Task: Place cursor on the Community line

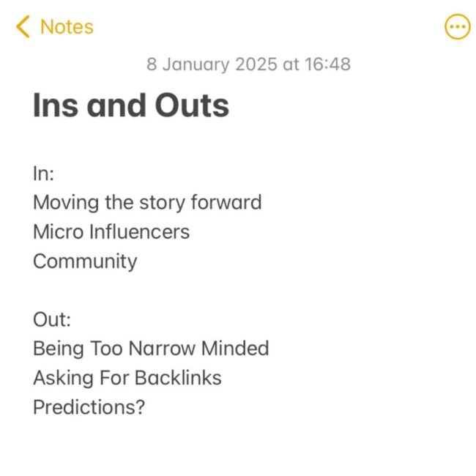Action: [x=85, y=261]
